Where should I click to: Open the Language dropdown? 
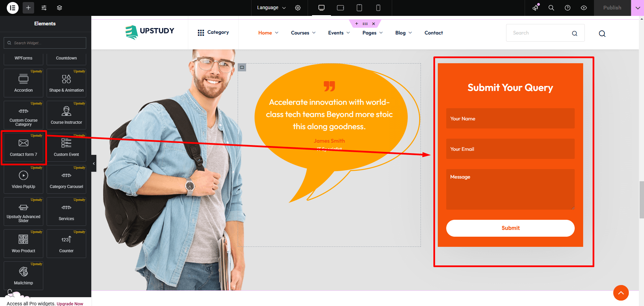point(271,8)
